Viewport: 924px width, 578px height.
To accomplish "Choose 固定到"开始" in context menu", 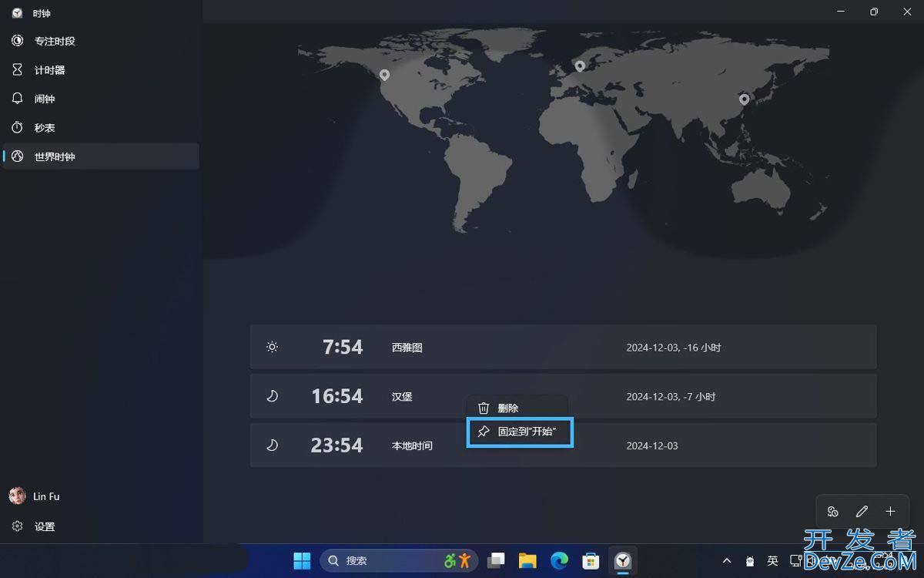I will 521,432.
